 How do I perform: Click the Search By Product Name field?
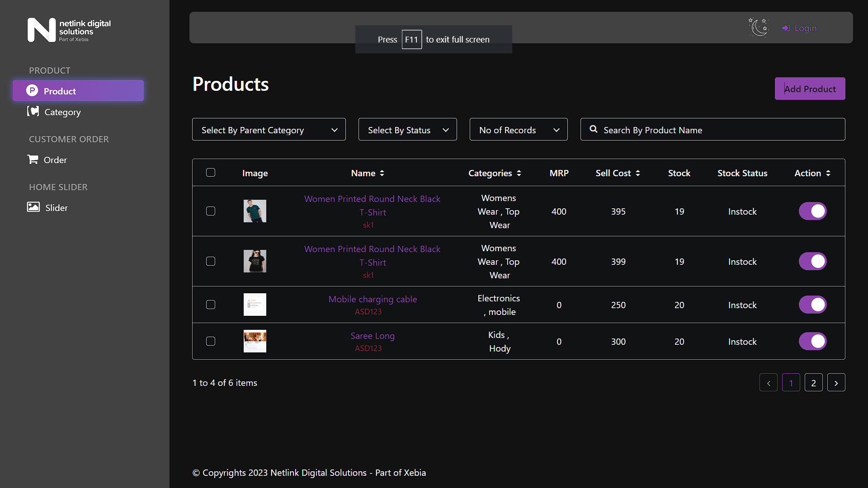(713, 129)
